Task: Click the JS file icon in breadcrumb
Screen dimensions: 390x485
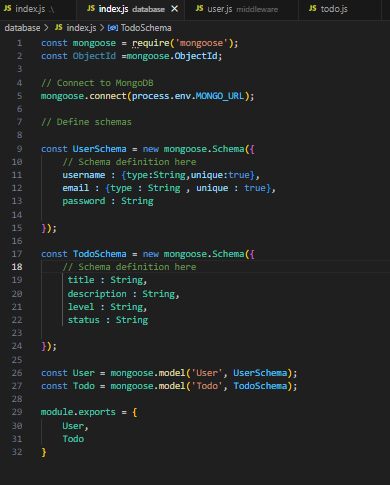Action: point(59,27)
